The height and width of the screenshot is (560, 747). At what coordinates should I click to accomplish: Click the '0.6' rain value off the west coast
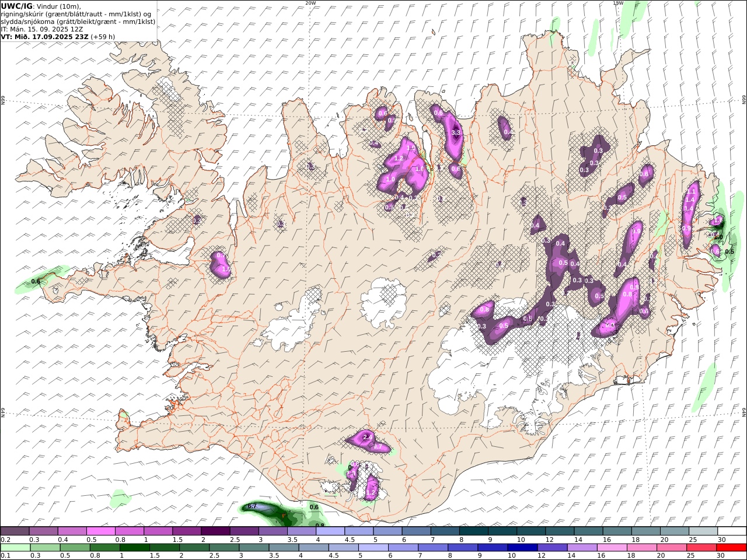(36, 282)
